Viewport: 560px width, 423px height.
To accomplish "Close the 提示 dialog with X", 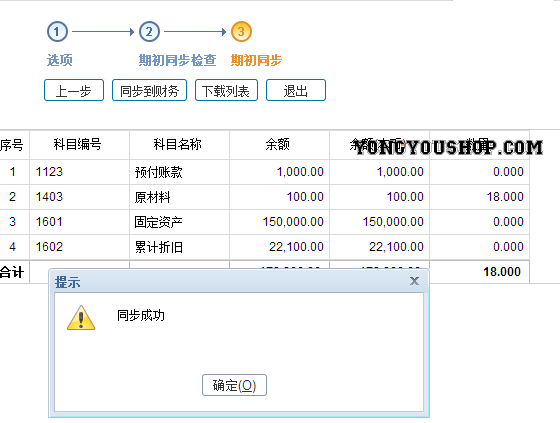I will (x=414, y=281).
